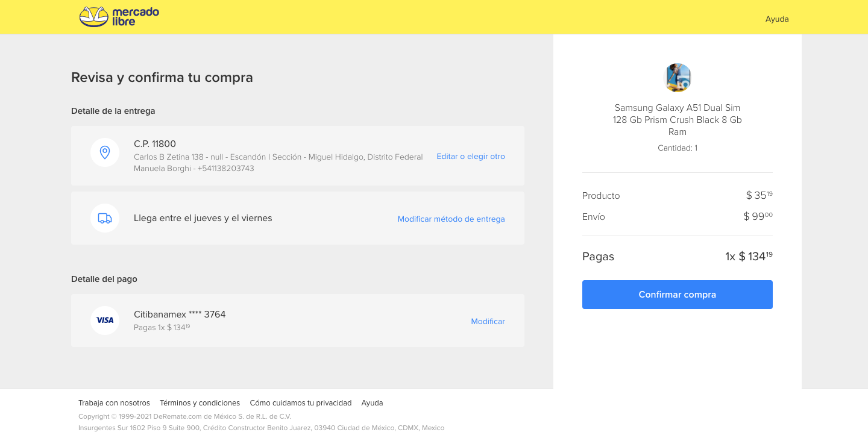Viewport: 868px width, 441px height.
Task: Click the Copyright 1999-2021 DeRemate.com line
Action: (x=184, y=416)
